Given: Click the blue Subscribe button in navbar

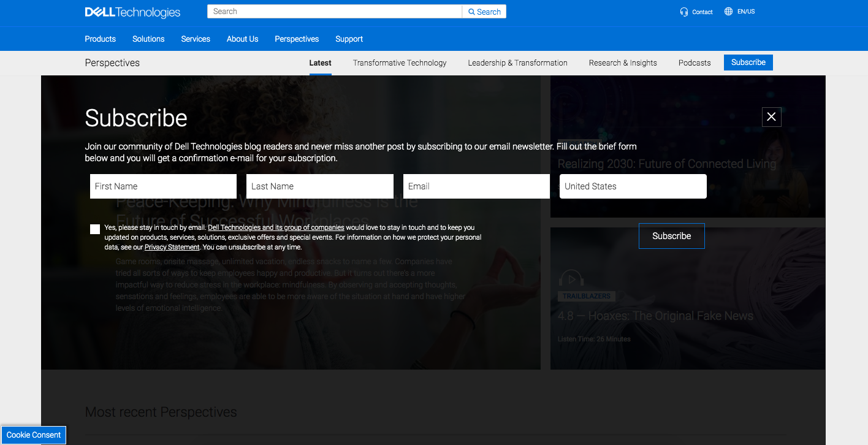Looking at the screenshot, I should [x=748, y=63].
